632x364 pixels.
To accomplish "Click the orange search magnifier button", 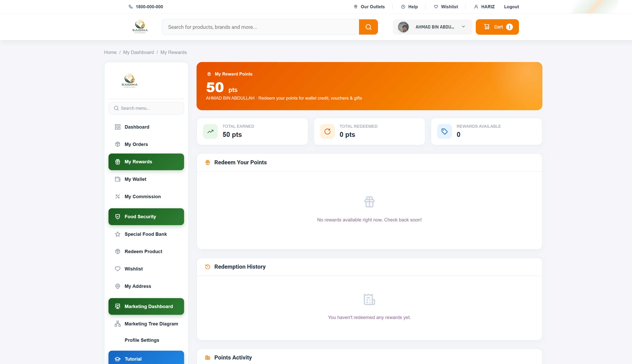I will [368, 27].
